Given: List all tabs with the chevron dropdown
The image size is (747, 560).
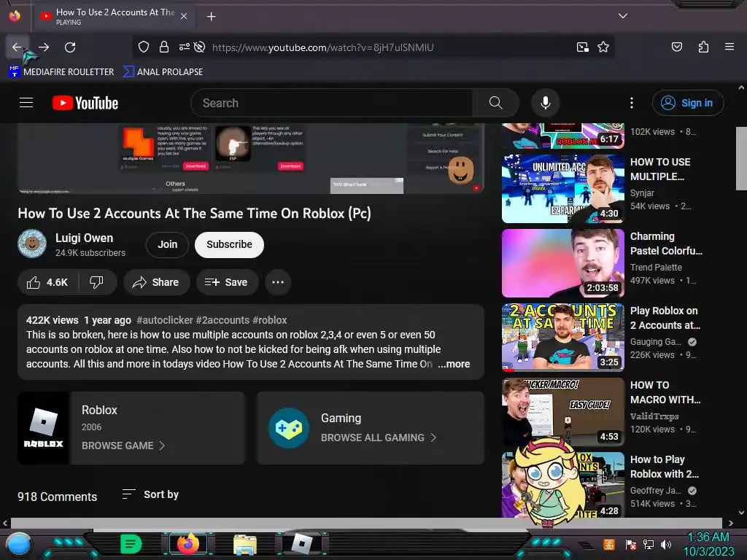Looking at the screenshot, I should (623, 16).
